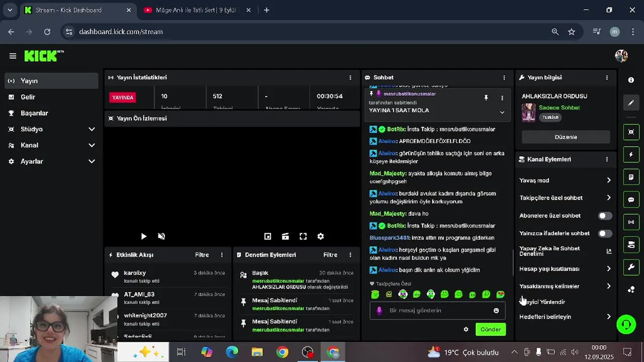Open the green headset support button
The width and height of the screenshot is (644, 362).
[626, 324]
